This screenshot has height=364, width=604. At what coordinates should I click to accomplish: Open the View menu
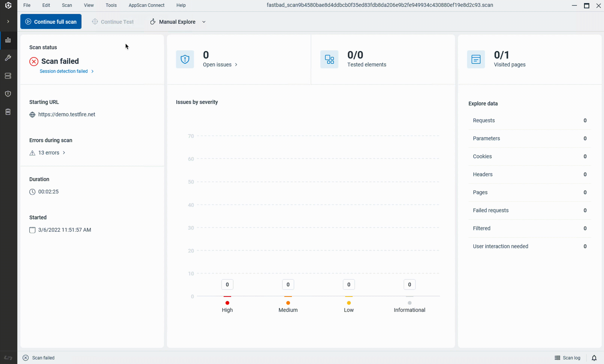(89, 5)
